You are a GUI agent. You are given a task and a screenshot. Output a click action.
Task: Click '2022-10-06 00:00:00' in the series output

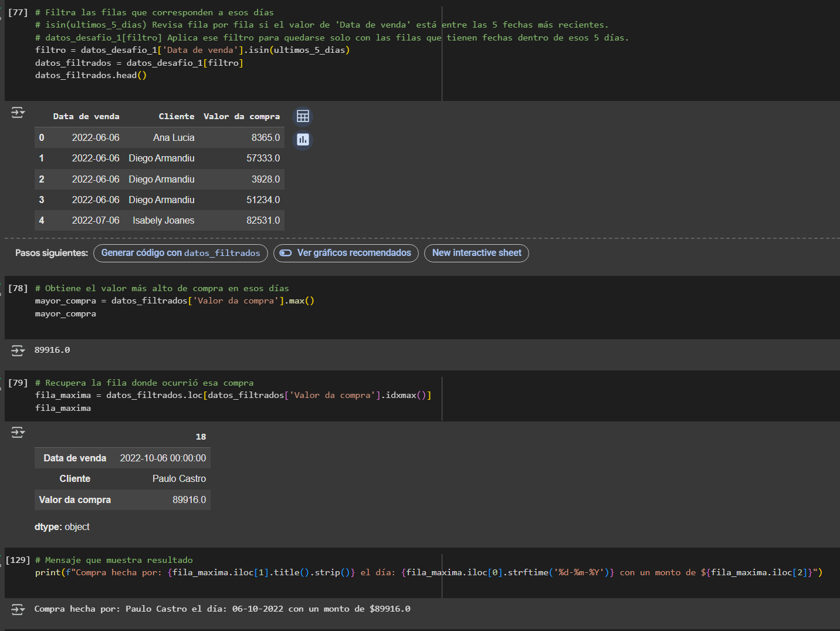pyautogui.click(x=163, y=458)
